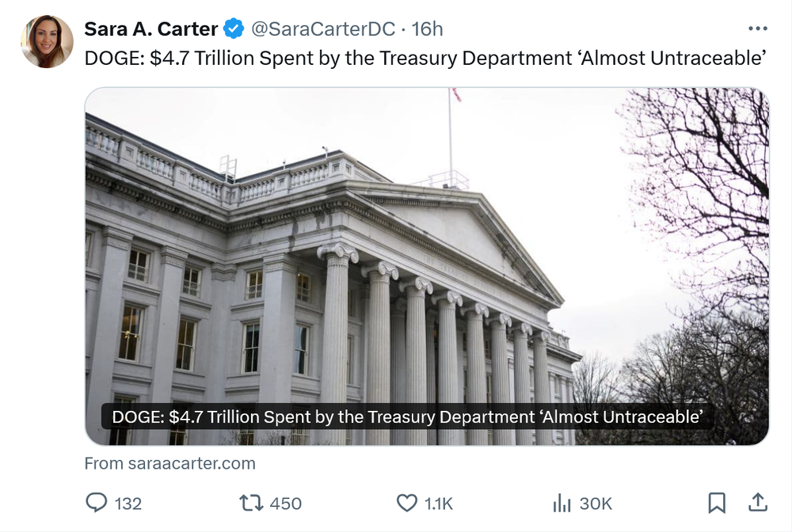Screen dimensions: 792x532
Task: Click the 450 reposts count
Action: pyautogui.click(x=285, y=503)
